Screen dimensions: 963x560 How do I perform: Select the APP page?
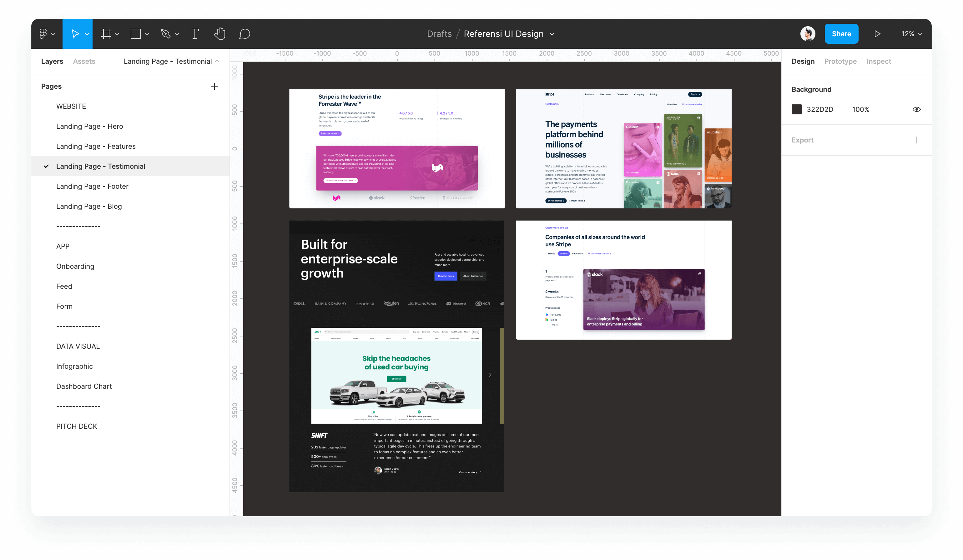pos(130,246)
